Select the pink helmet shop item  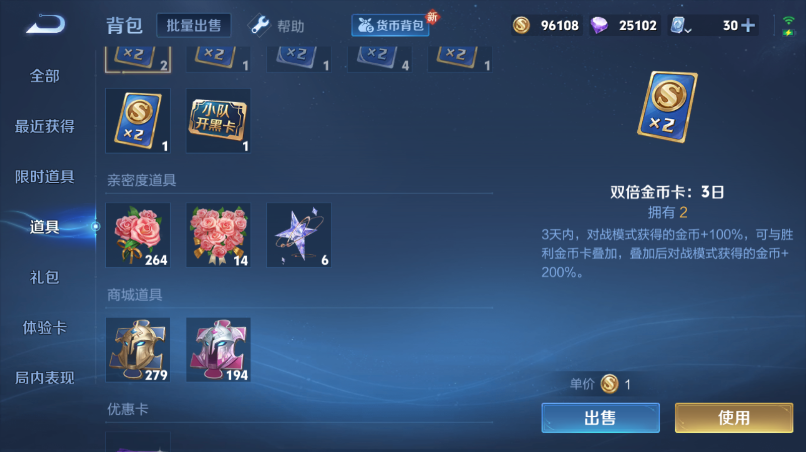[218, 350]
